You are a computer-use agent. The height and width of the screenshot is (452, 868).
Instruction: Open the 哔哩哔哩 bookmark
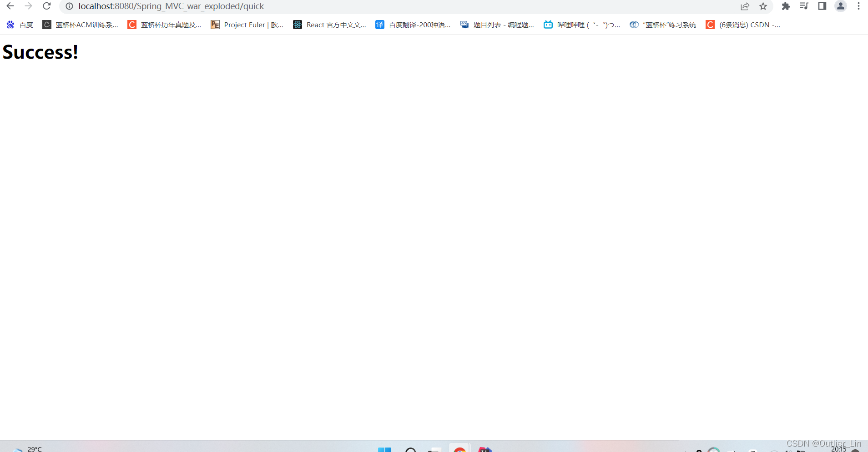coord(582,25)
